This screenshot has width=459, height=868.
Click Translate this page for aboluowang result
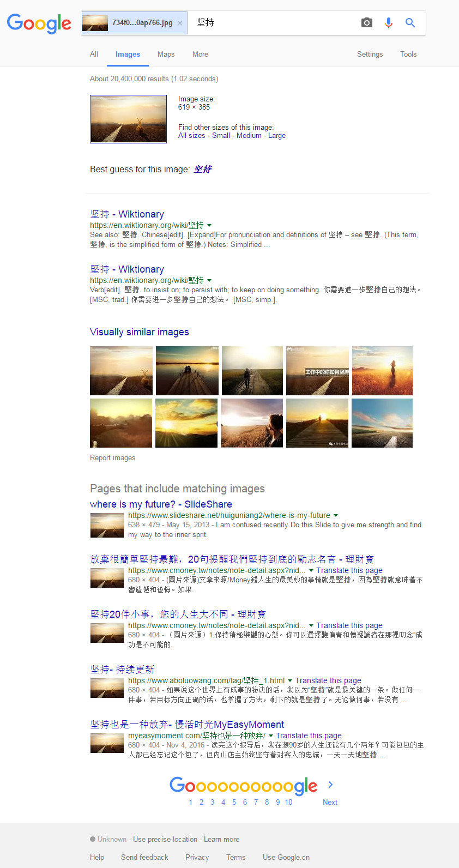[328, 680]
